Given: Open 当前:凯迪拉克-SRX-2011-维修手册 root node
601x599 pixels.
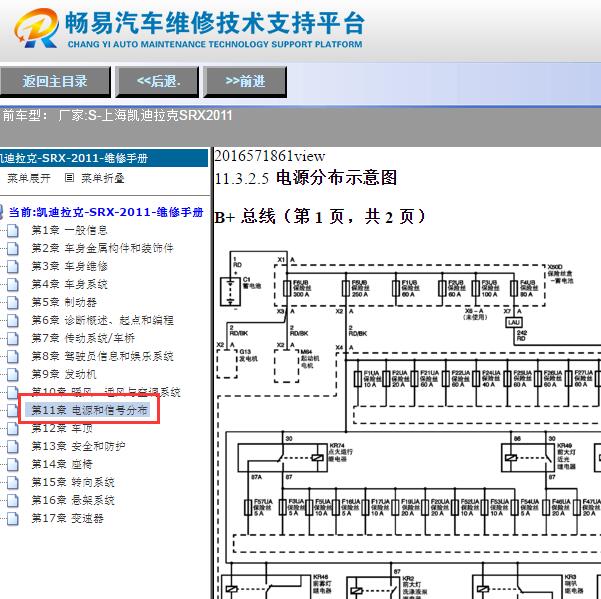Looking at the screenshot, I should click(106, 212).
